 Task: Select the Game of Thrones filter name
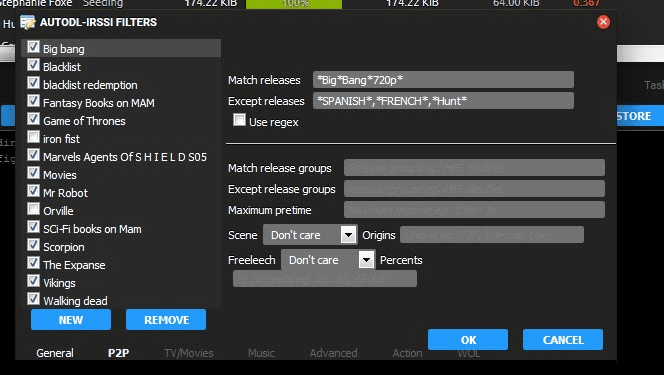pyautogui.click(x=84, y=121)
